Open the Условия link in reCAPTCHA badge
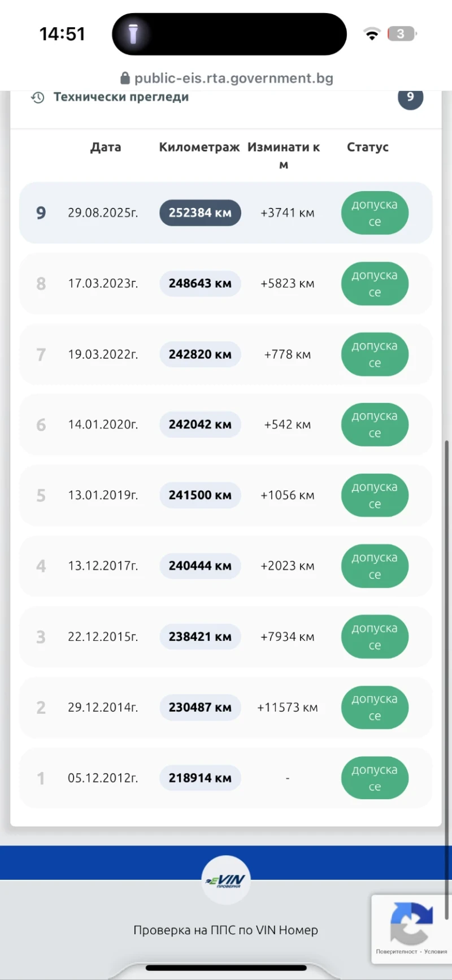 coord(436,952)
